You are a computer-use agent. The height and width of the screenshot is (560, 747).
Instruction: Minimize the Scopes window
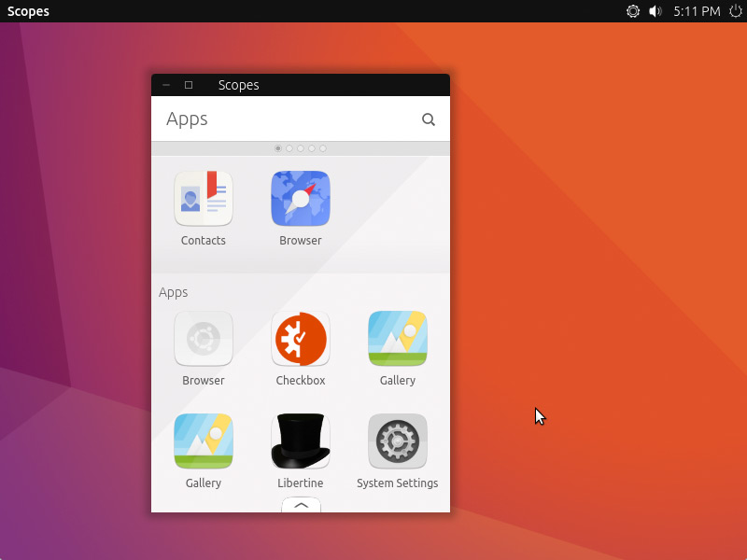(166, 85)
